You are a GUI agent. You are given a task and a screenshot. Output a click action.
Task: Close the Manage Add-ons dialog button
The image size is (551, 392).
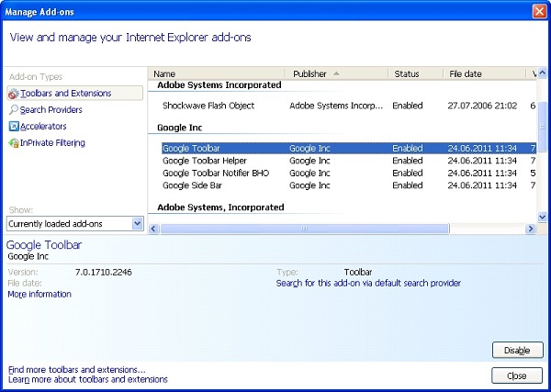point(516,375)
